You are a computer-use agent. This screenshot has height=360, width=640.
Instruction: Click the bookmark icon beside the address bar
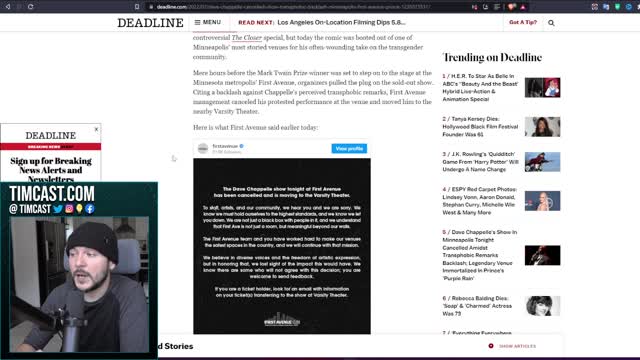pyautogui.click(x=137, y=7)
